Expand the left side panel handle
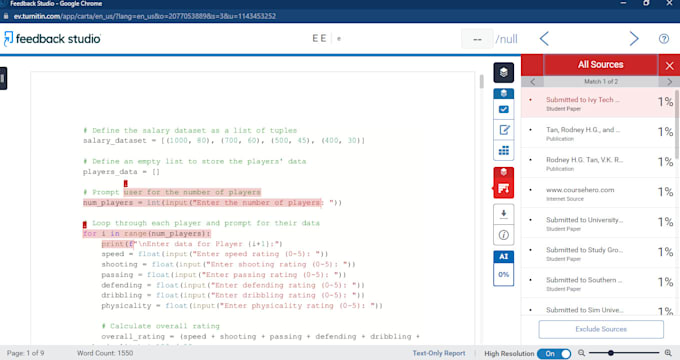680x360 pixels. click(x=3, y=79)
